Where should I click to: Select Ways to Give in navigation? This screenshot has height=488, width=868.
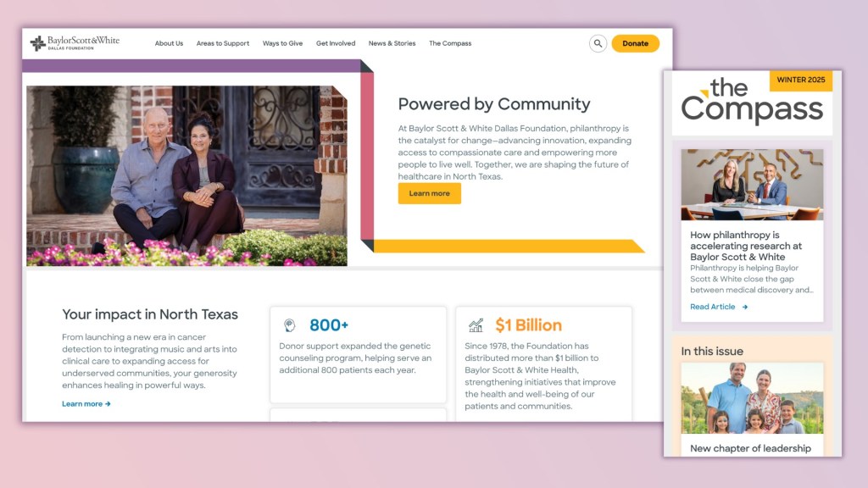coord(282,43)
